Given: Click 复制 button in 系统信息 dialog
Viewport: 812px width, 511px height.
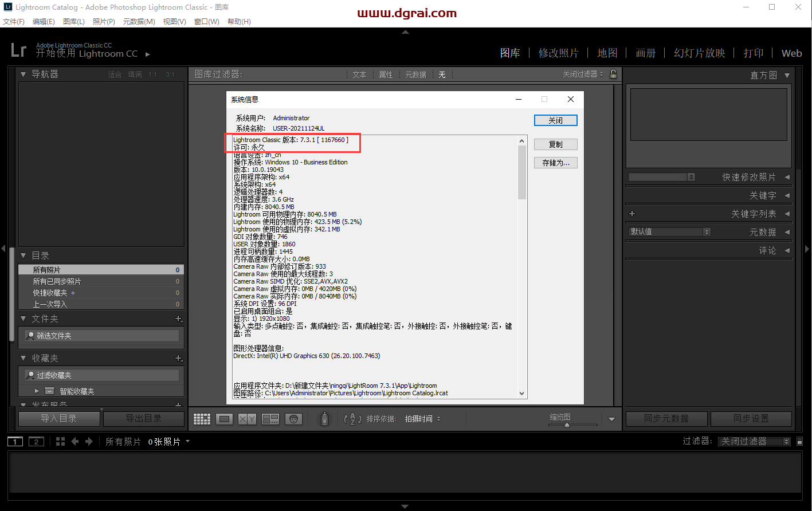Looking at the screenshot, I should [x=555, y=144].
